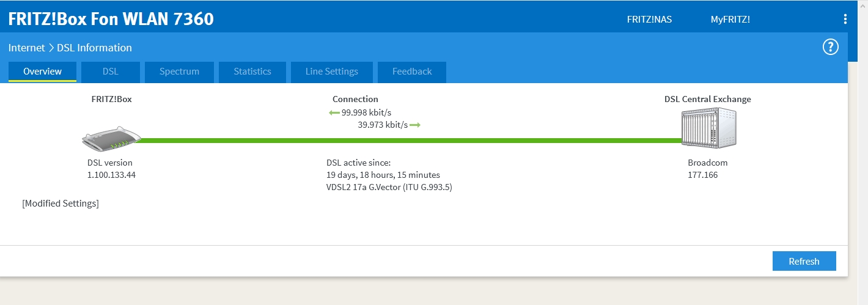Click the green downstream arrow pointing left

[x=334, y=112]
